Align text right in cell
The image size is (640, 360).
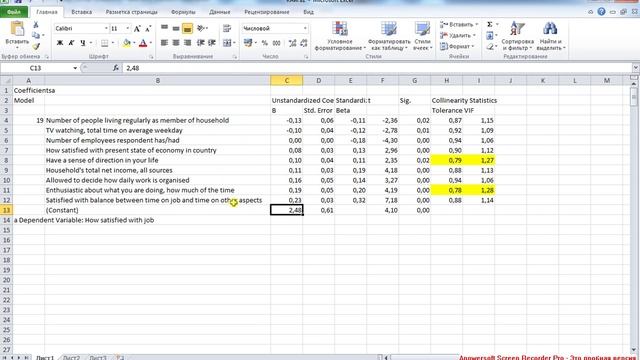click(187, 43)
